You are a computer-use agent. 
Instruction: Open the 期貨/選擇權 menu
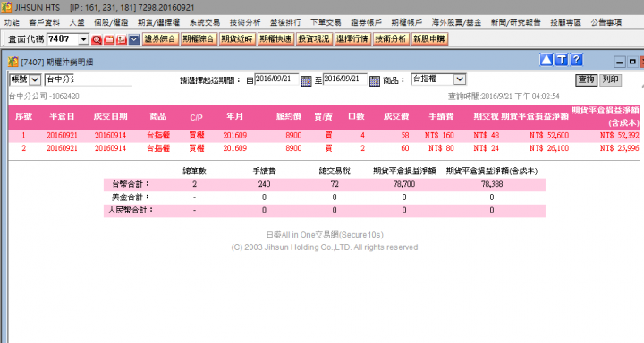tap(158, 22)
